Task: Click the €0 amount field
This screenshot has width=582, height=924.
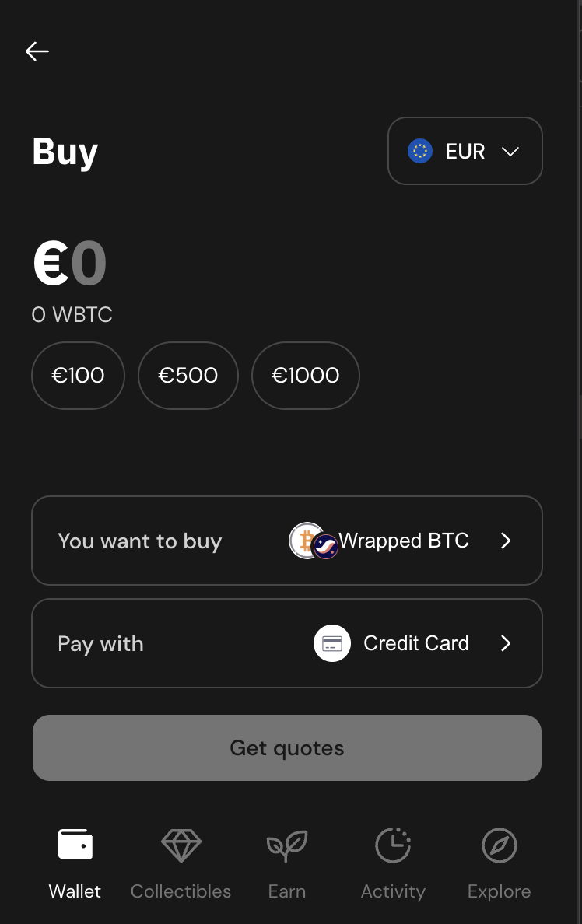Action: pos(70,264)
